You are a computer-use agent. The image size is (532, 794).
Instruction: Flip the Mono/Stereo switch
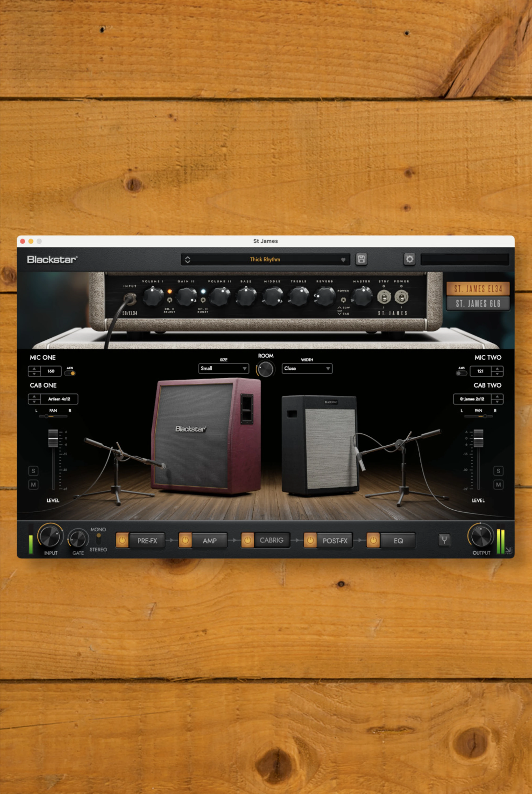pyautogui.click(x=98, y=539)
